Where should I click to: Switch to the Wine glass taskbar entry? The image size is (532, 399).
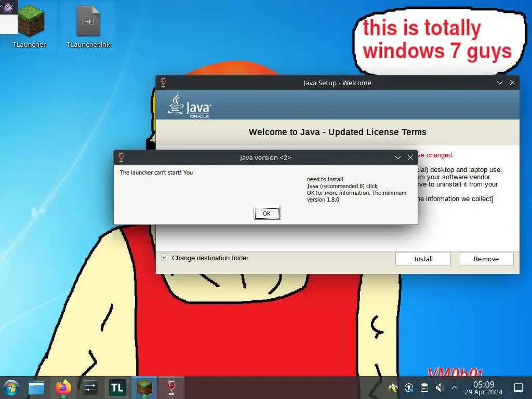(171, 388)
